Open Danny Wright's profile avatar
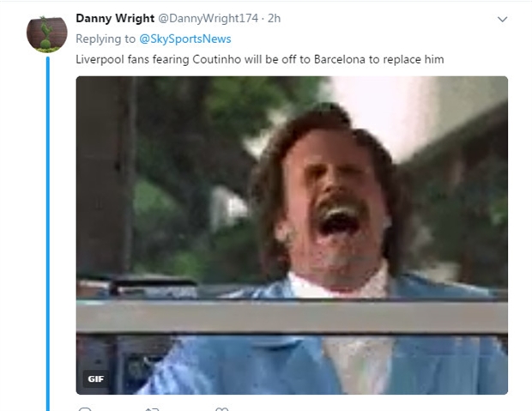532x411 pixels. [x=47, y=34]
